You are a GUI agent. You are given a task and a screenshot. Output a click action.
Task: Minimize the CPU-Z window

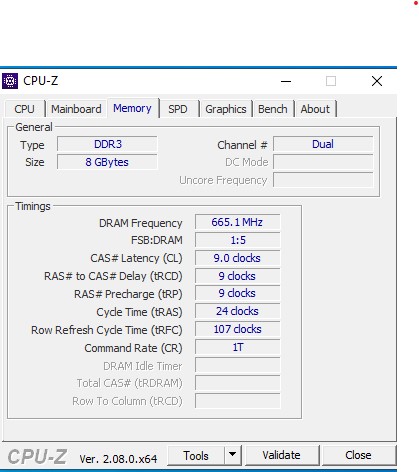286,81
